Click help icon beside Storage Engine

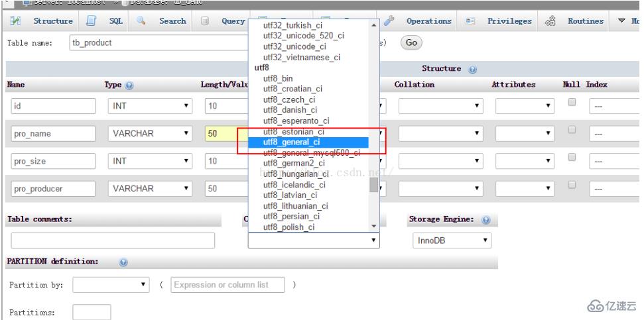tap(486, 220)
